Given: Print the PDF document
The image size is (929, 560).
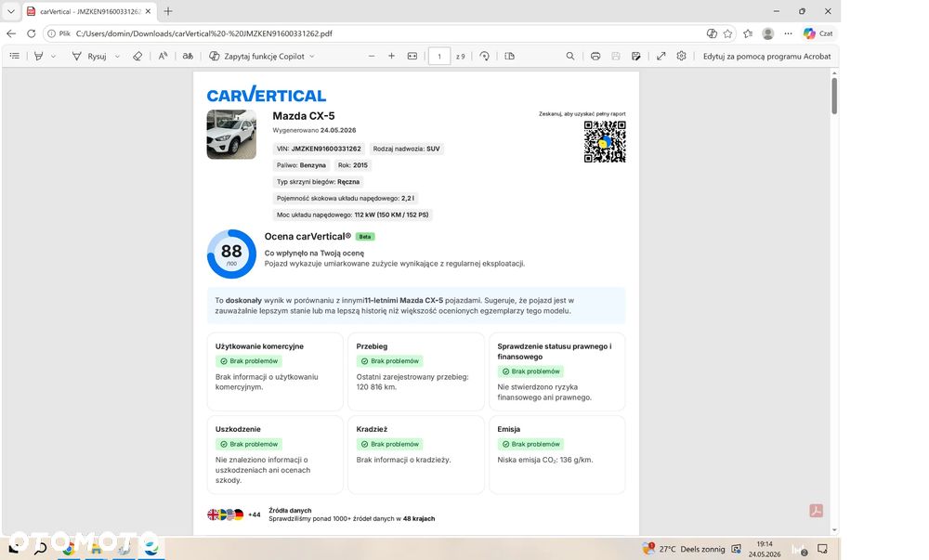Looking at the screenshot, I should 595,57.
